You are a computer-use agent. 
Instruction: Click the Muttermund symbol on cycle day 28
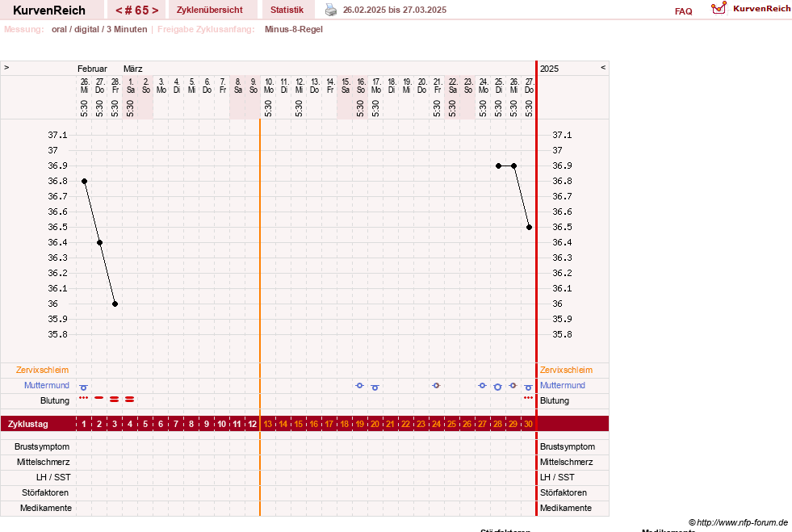497,387
